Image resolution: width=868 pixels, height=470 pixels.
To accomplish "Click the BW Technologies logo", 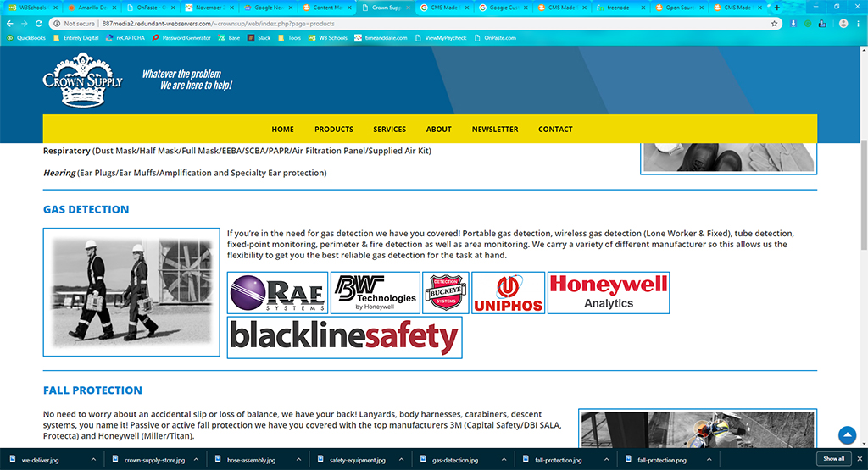I will coord(375,293).
